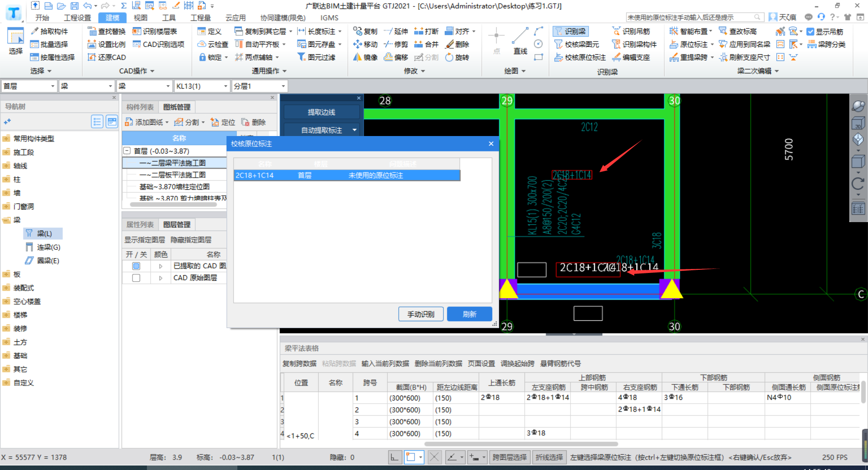
Task: Click 校核原位标注 verify in-situ annotation
Action: pyautogui.click(x=580, y=57)
